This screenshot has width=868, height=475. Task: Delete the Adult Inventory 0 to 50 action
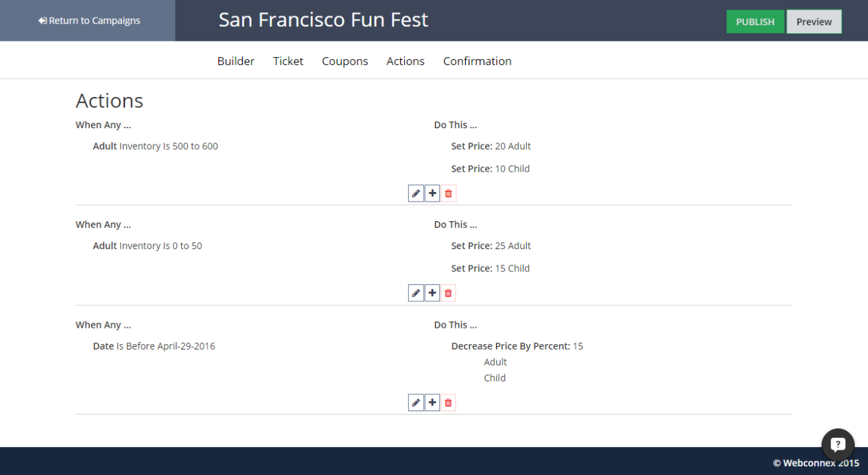[448, 293]
